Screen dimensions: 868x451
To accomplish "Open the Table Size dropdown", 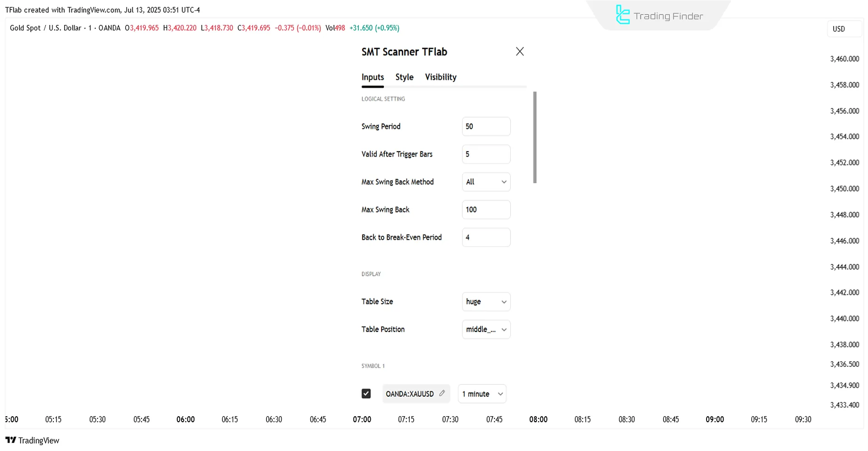I will (x=486, y=302).
